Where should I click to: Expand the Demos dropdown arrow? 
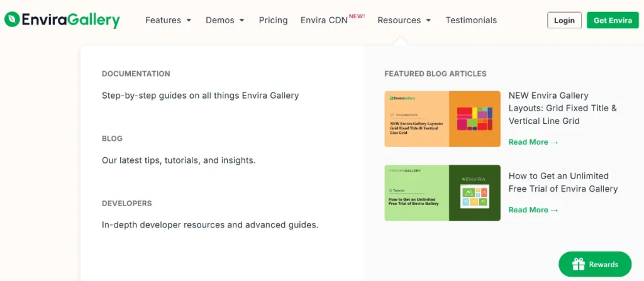tap(242, 20)
